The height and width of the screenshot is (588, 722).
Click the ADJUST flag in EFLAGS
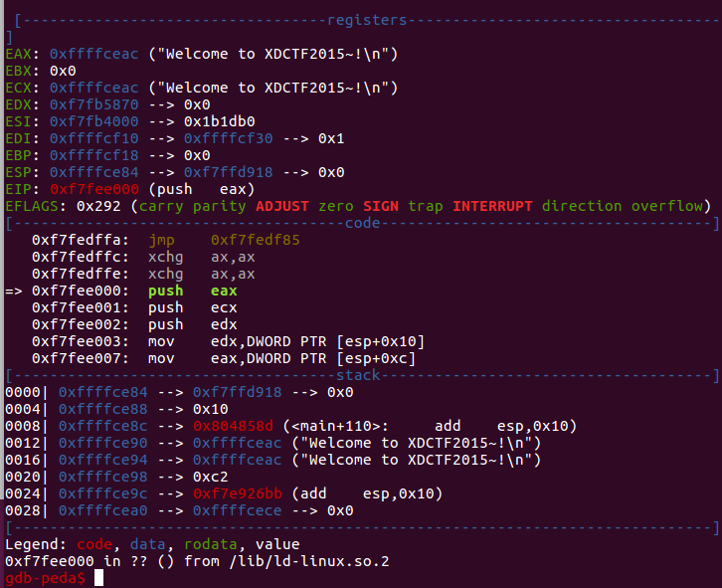(281, 206)
